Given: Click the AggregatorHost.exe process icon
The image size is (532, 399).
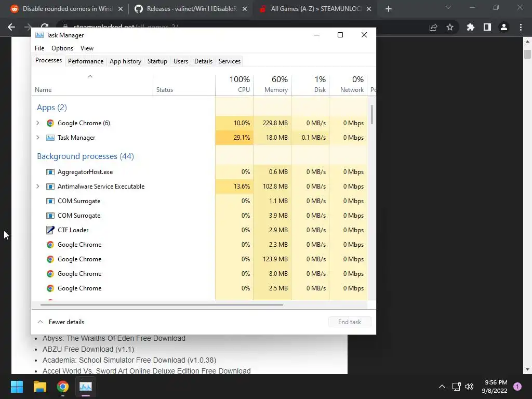Looking at the screenshot, I should click(x=50, y=171).
